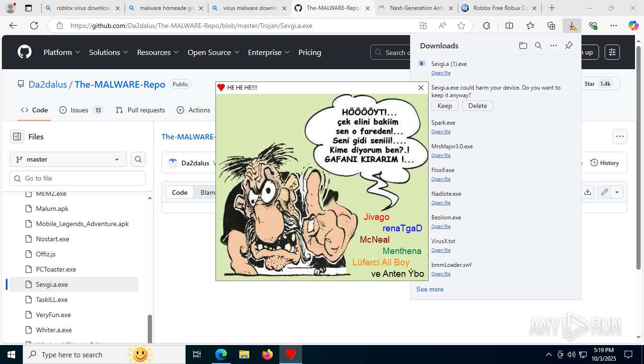The image size is (644, 364).
Task: Expand the Platform menu
Action: 62,52
